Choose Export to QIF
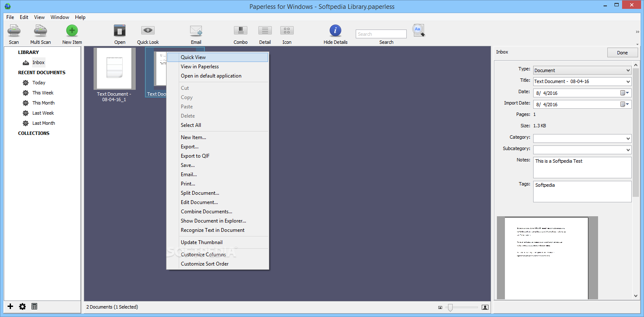The height and width of the screenshot is (317, 644). coord(218,156)
